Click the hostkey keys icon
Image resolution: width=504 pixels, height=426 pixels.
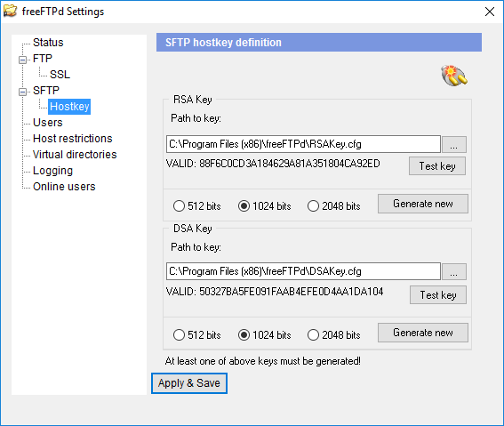click(454, 76)
